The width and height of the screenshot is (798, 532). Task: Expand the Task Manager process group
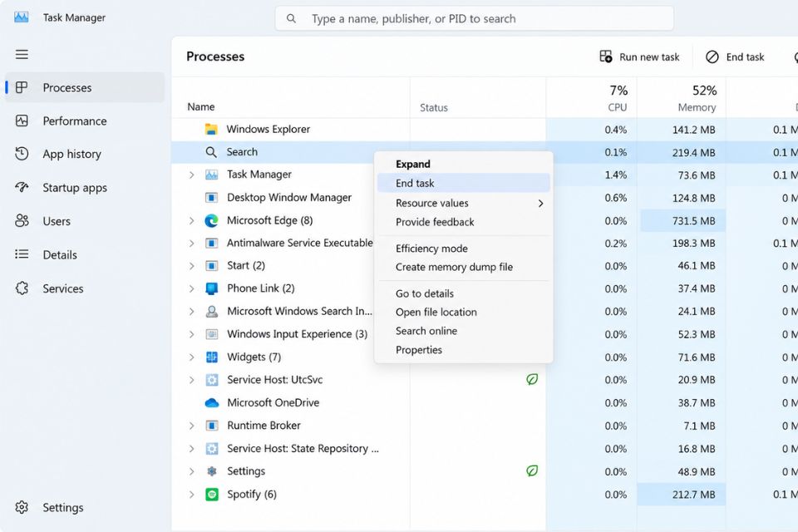pos(191,175)
